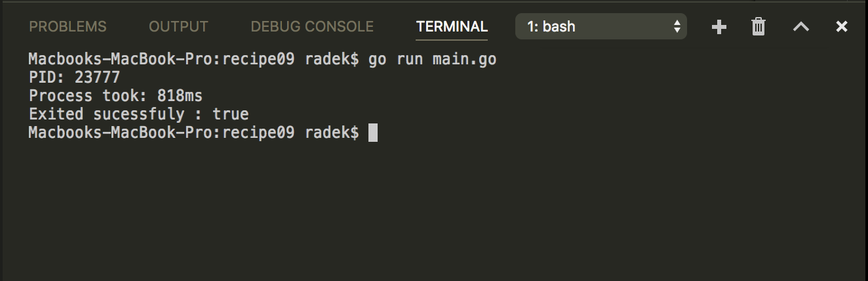Click 'radek$' in the last prompt line
The width and height of the screenshot is (868, 281).
tap(332, 133)
